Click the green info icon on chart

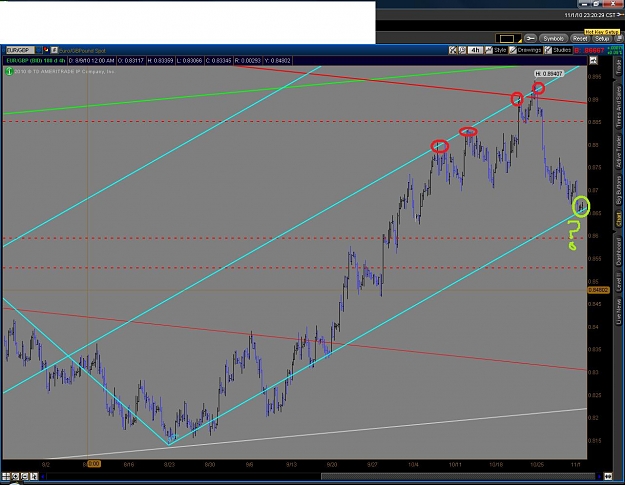point(9,72)
